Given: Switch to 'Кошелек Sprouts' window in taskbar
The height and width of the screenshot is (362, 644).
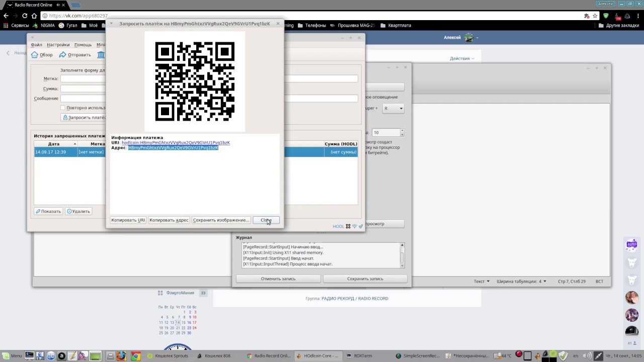Looking at the screenshot, I should pos(169,356).
